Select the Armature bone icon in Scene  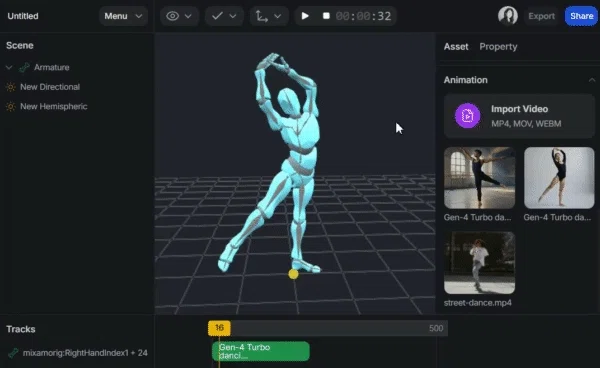24,67
